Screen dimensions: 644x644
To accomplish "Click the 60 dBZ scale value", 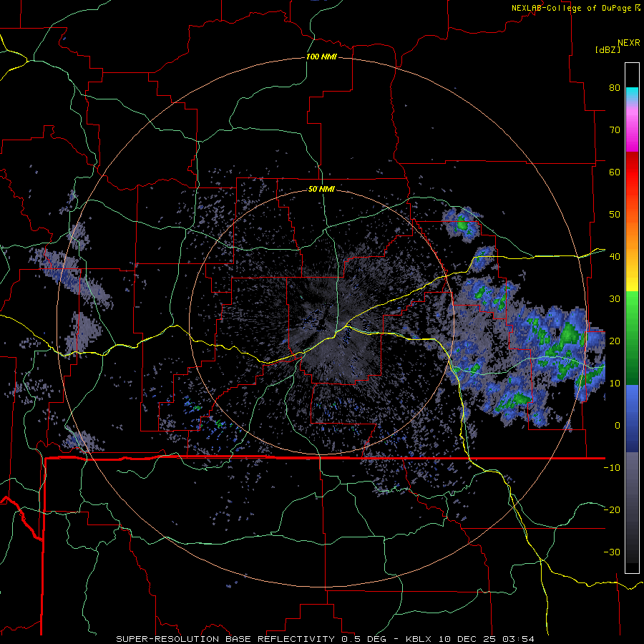I will (615, 172).
